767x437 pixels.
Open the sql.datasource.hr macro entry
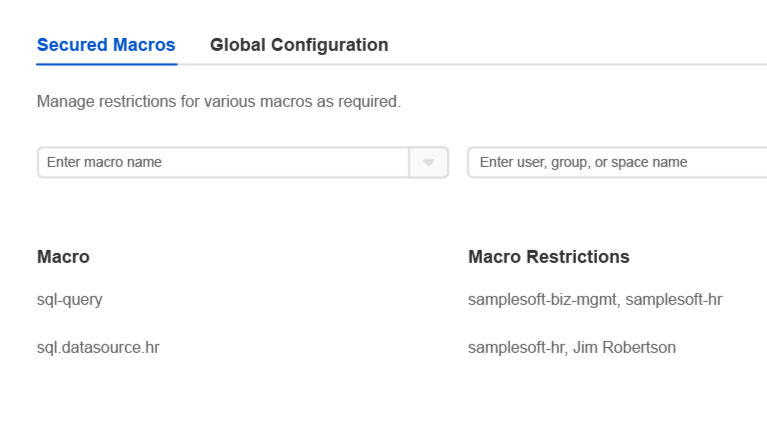[98, 348]
